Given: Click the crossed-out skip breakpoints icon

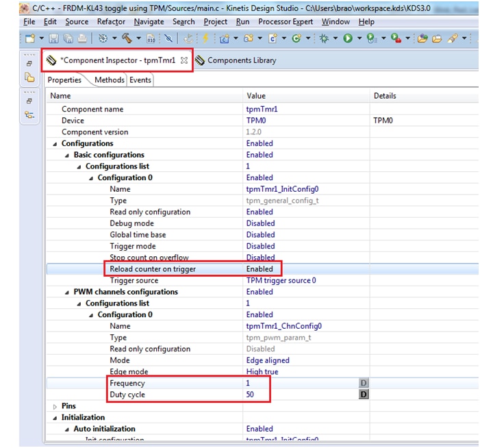Looking at the screenshot, I should (x=168, y=38).
